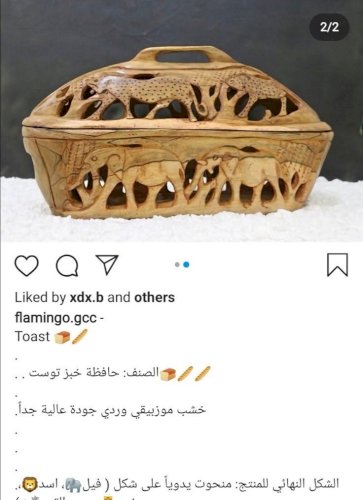Click the box lid handle in photo
This screenshot has width=363, height=500.
click(x=182, y=56)
